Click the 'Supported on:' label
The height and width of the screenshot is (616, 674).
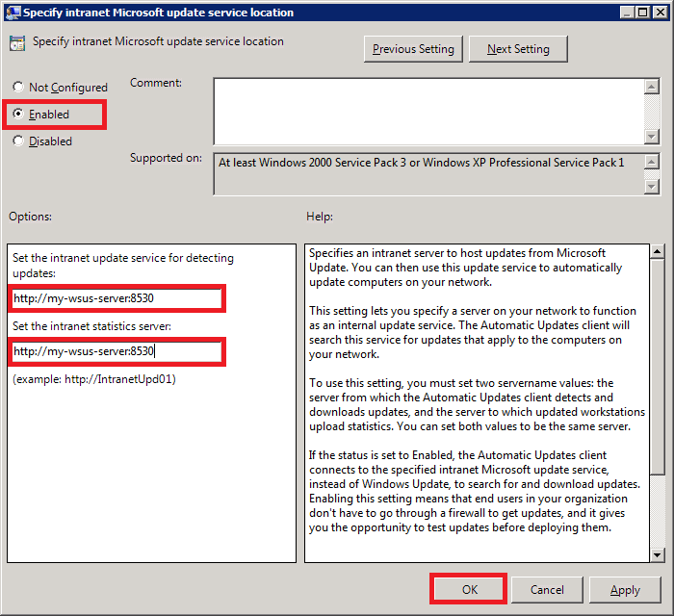[x=166, y=158]
